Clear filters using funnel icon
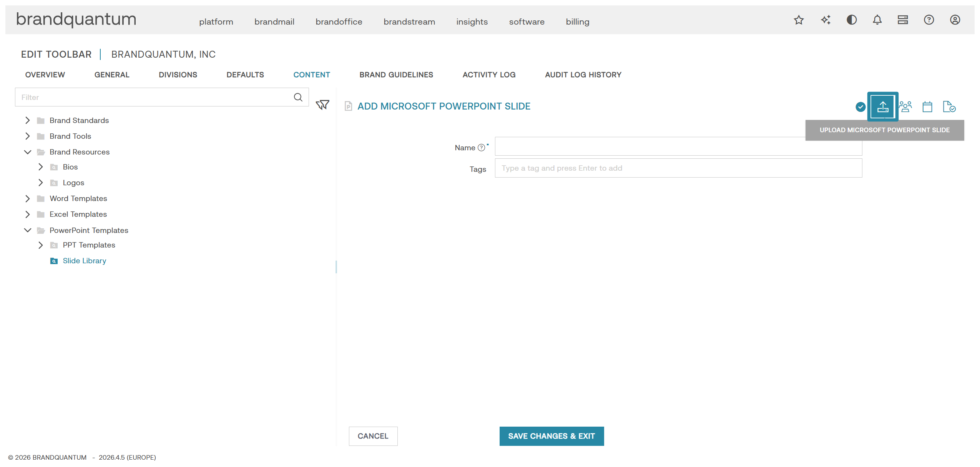This screenshot has width=980, height=467. pyautogui.click(x=322, y=105)
